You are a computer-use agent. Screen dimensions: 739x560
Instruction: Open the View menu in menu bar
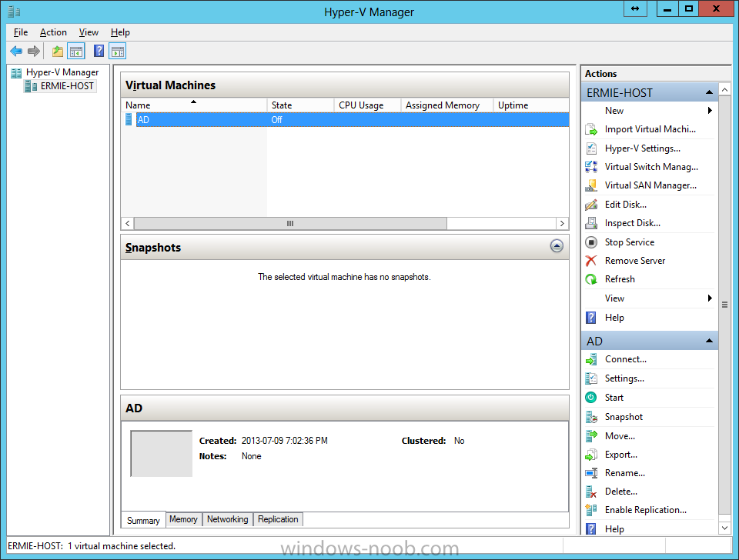[89, 32]
